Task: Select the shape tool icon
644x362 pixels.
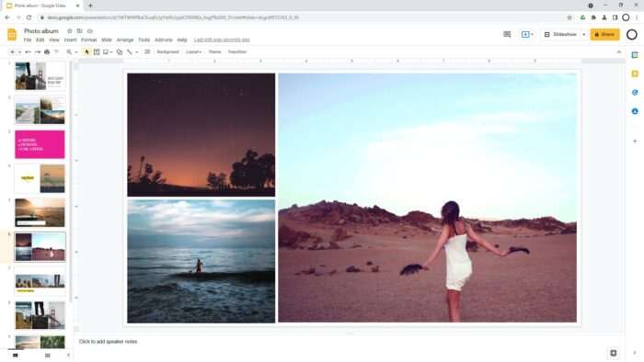Action: point(120,52)
